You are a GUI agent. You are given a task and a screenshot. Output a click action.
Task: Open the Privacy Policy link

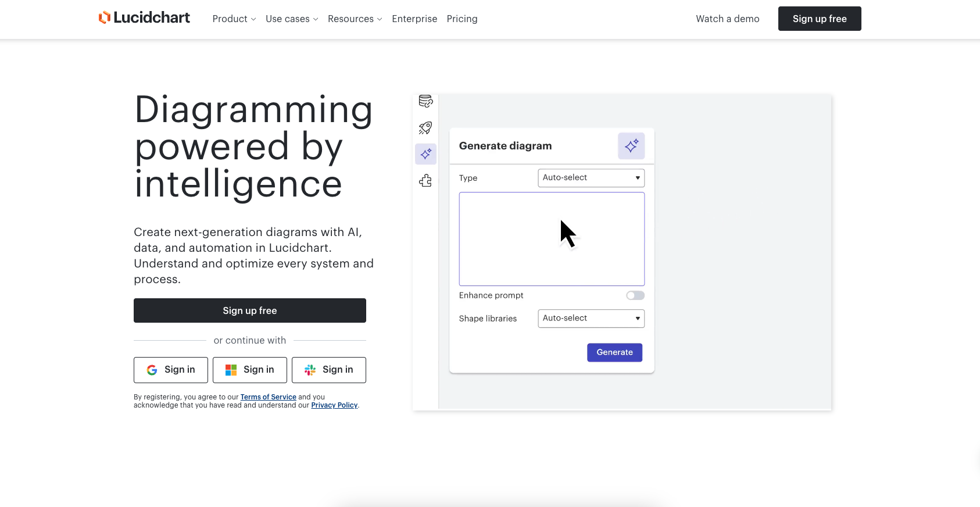tap(334, 405)
